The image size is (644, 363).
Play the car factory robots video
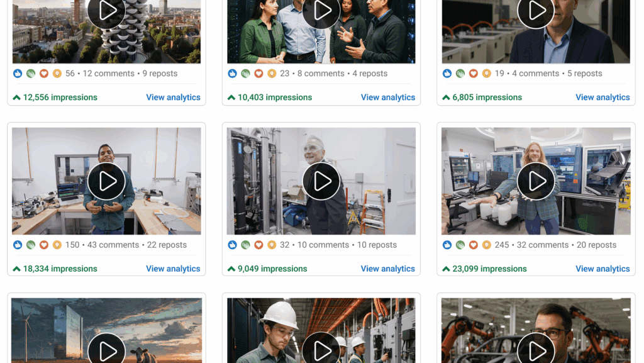[536, 349]
